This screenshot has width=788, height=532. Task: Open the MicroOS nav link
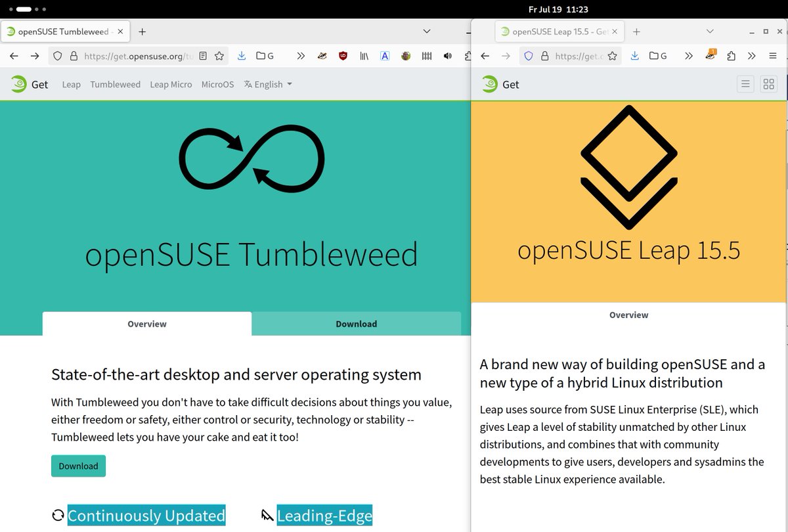[x=217, y=84]
